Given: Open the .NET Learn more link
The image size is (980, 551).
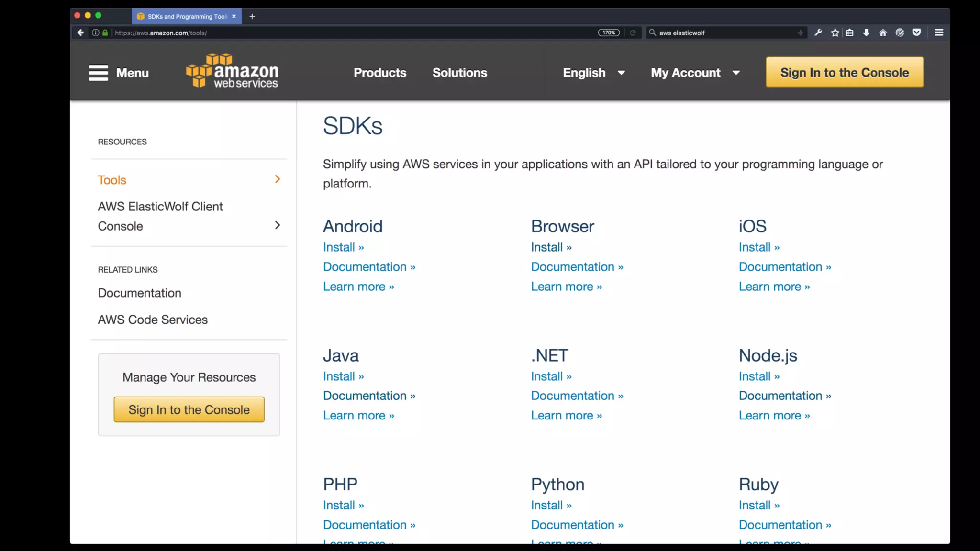Looking at the screenshot, I should click(567, 415).
